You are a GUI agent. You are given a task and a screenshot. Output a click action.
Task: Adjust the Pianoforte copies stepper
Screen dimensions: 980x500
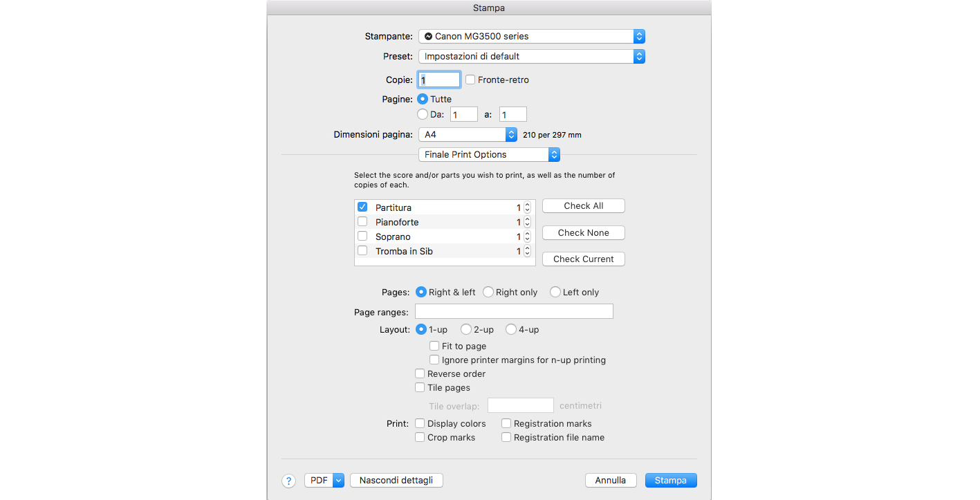[x=527, y=222]
